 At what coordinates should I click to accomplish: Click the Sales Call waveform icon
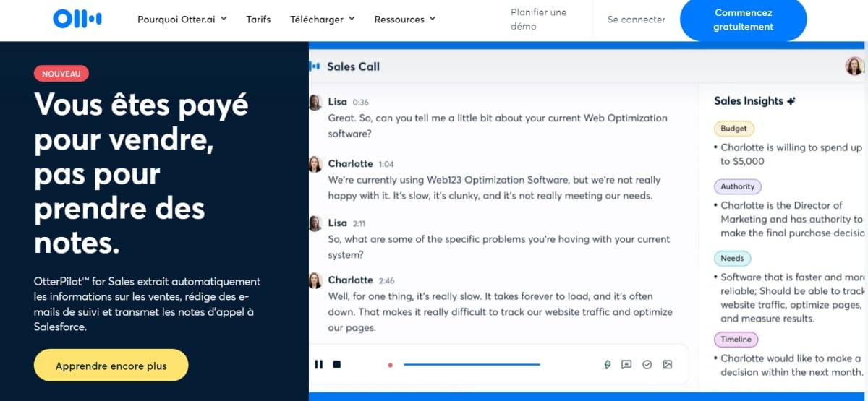point(315,66)
